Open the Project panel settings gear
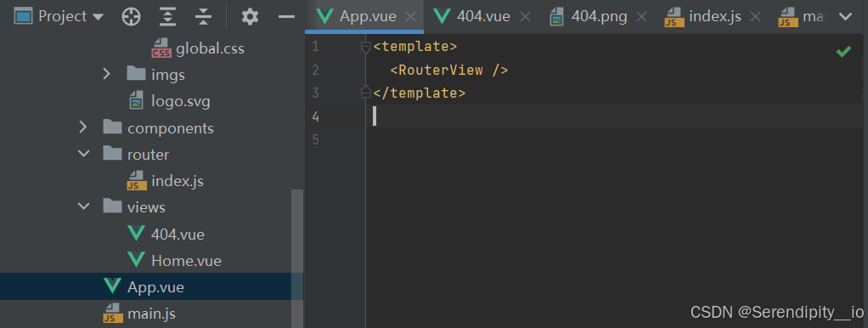The height and width of the screenshot is (328, 868). click(251, 17)
